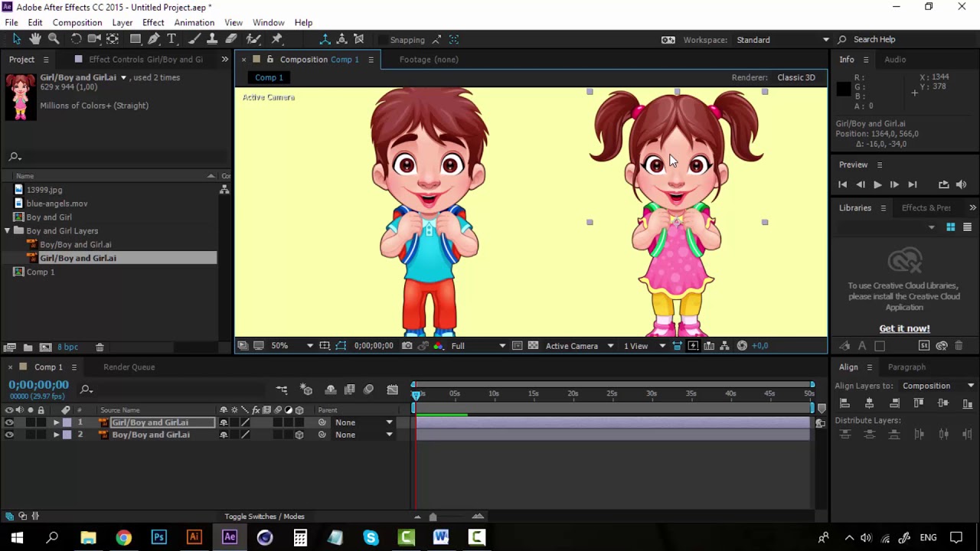The width and height of the screenshot is (980, 551).
Task: Open the Composition menu
Action: click(77, 22)
